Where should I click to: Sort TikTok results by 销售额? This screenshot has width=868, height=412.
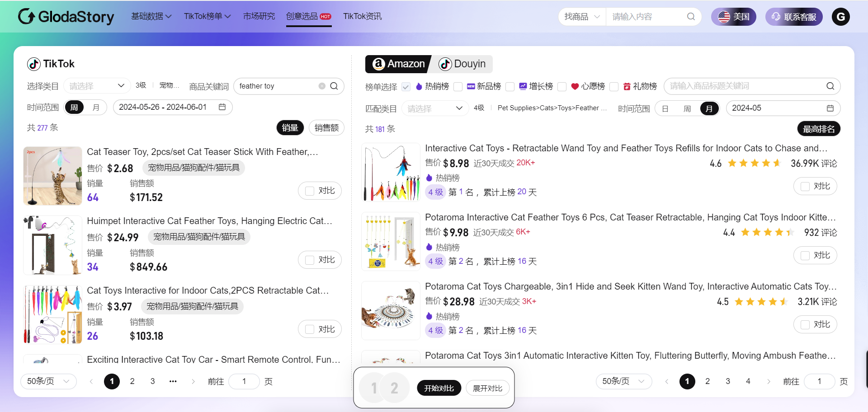click(326, 128)
